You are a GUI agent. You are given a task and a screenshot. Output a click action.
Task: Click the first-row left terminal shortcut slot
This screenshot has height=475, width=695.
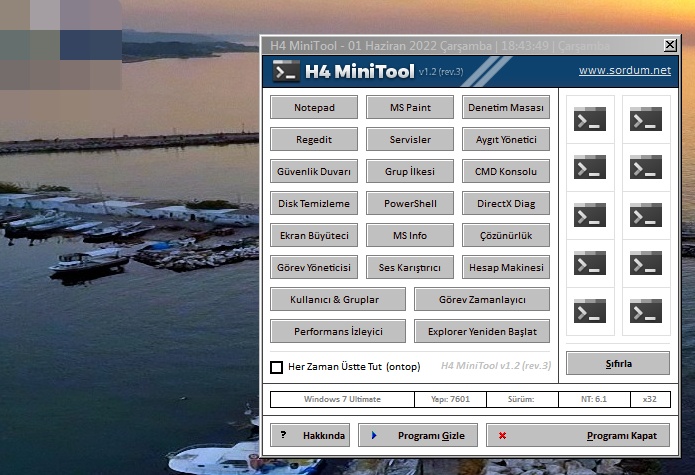coord(590,119)
